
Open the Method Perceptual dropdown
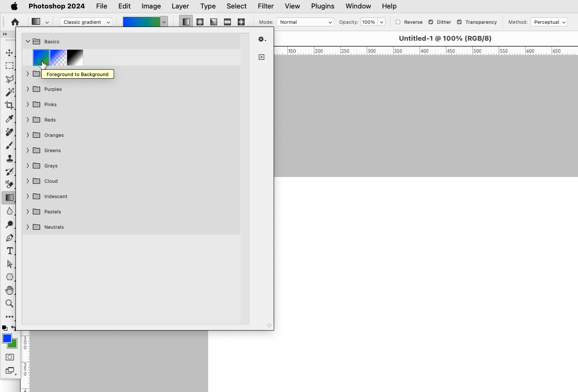(x=549, y=22)
